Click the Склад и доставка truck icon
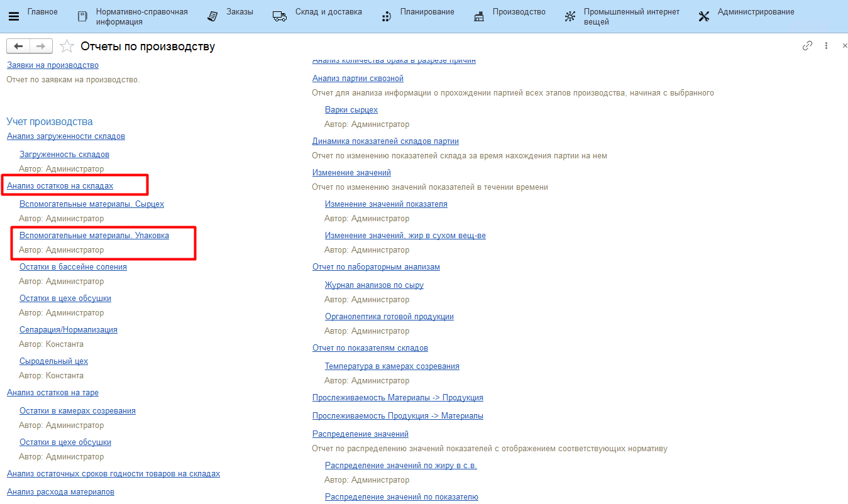 (x=280, y=17)
